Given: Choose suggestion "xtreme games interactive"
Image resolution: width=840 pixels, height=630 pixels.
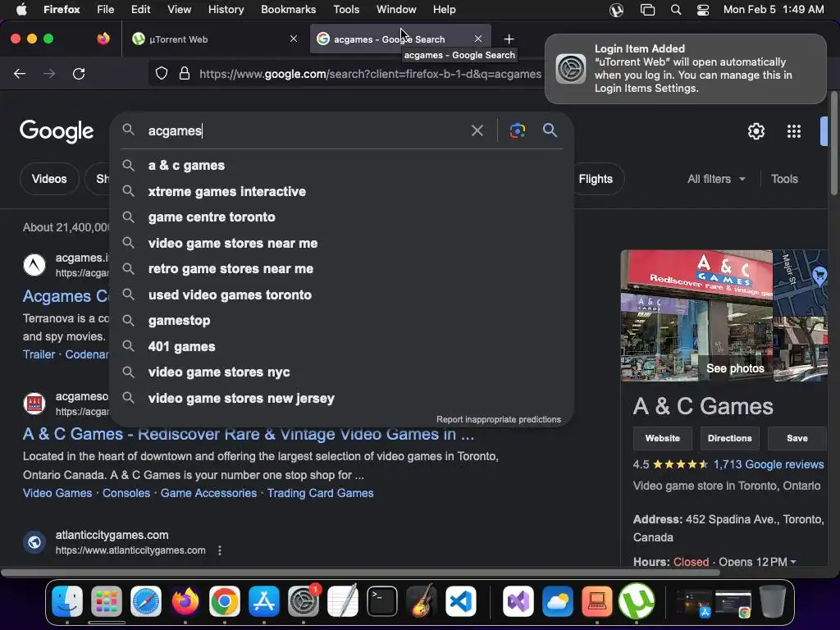Looking at the screenshot, I should click(x=342, y=191).
